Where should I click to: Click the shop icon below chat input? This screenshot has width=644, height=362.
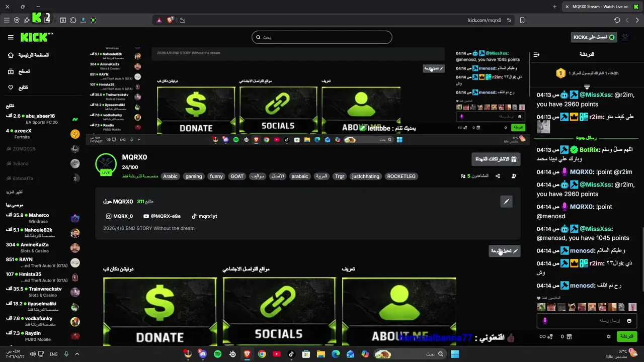click(569, 336)
